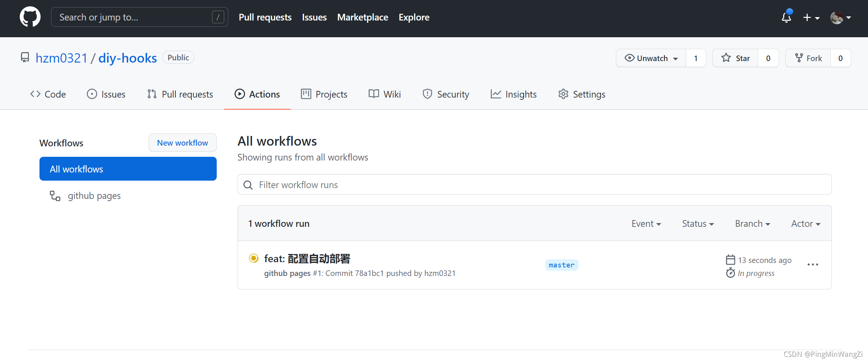Switch to the Wiki tab
The width and height of the screenshot is (868, 362).
click(385, 94)
